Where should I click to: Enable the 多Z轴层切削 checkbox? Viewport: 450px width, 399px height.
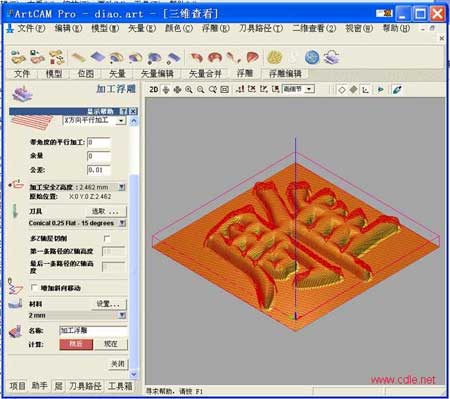coord(107,239)
